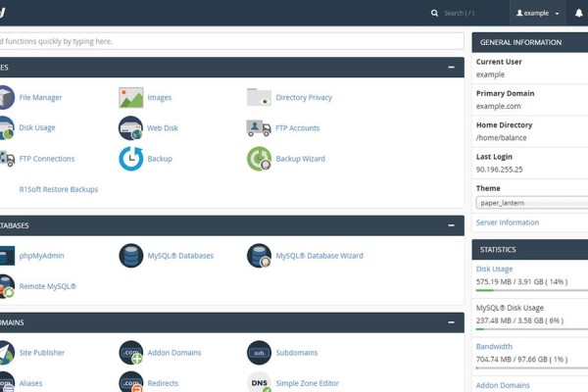The width and height of the screenshot is (588, 392).
Task: Open the Simple Zone Editor DNS icon
Action: 259,382
